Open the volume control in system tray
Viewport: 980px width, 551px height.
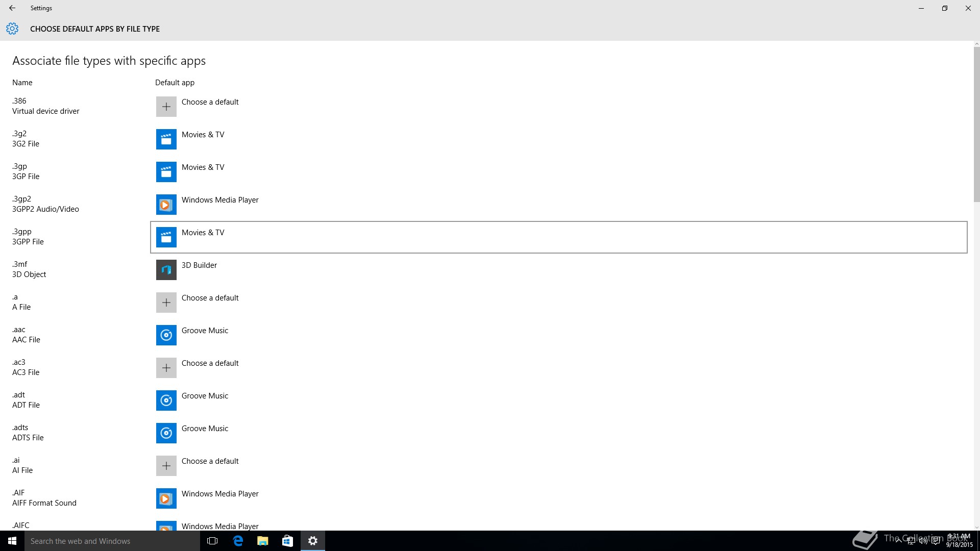(923, 541)
